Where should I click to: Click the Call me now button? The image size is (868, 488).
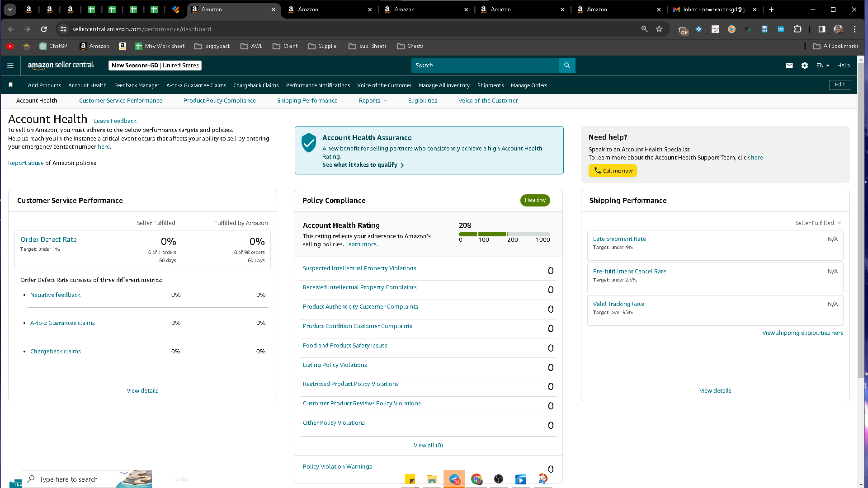613,171
